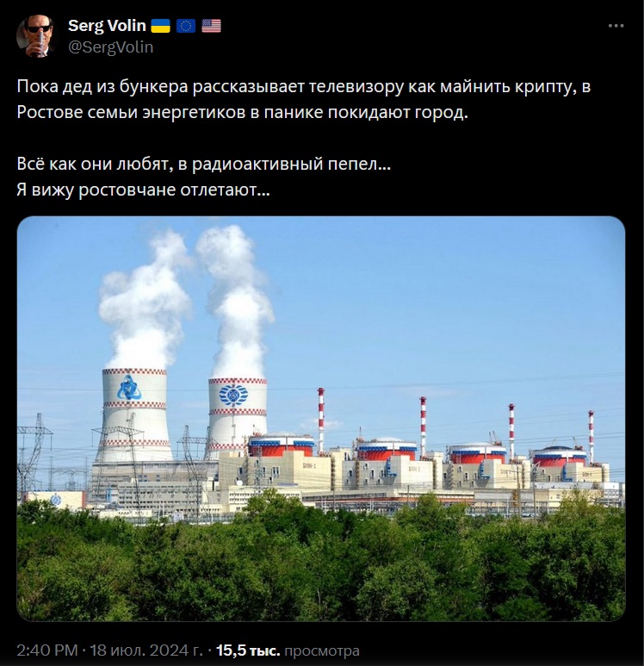This screenshot has width=644, height=666.
Task: Click the atom logo on left cooling tower
Action: click(x=129, y=388)
